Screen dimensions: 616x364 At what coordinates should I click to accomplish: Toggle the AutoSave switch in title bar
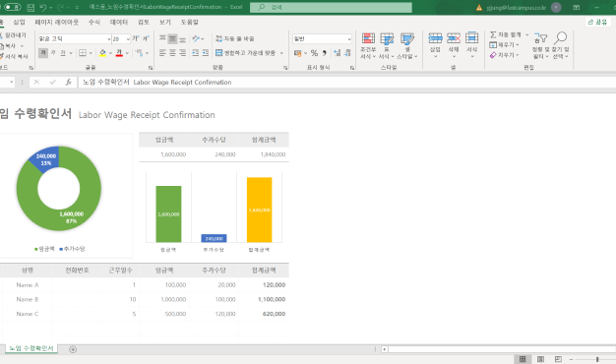click(12, 7)
